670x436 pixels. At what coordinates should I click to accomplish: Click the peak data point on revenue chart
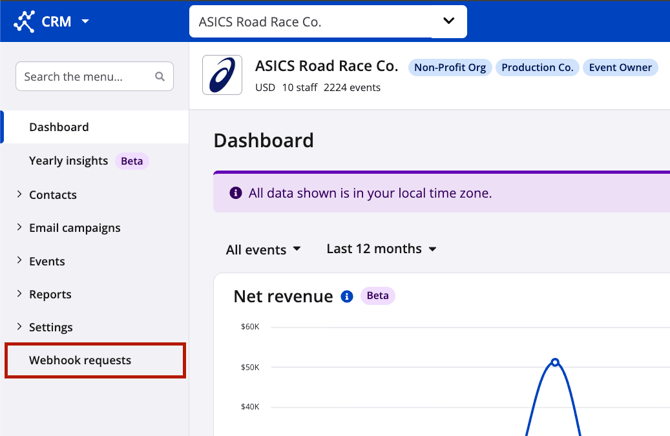click(555, 362)
